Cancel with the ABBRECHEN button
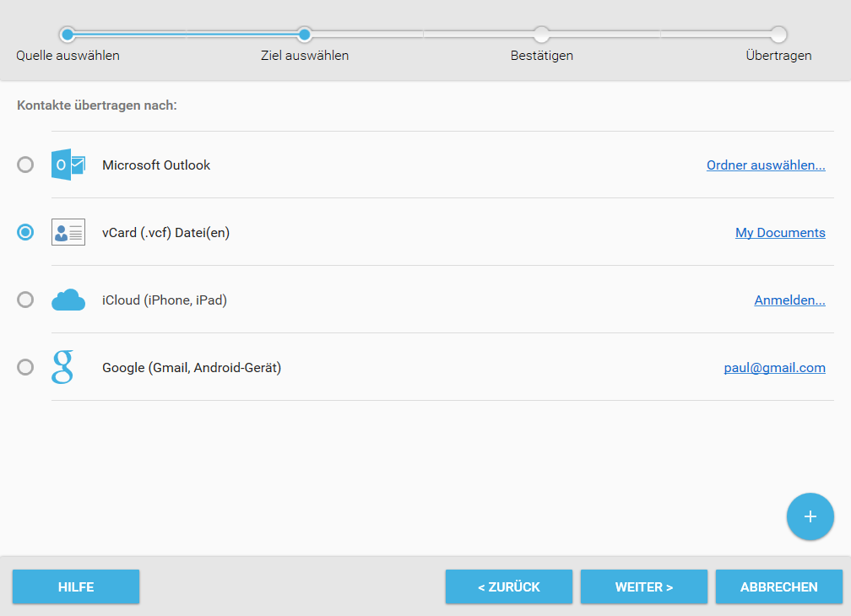The image size is (851, 616). pos(778,586)
